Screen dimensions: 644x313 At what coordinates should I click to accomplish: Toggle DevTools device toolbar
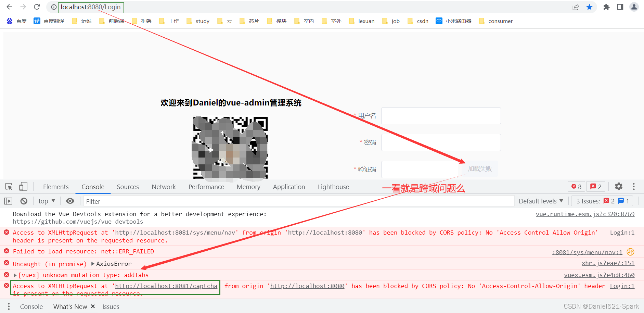pyautogui.click(x=23, y=187)
